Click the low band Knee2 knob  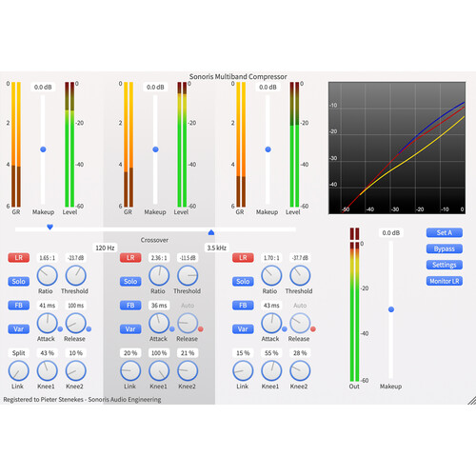76,370
